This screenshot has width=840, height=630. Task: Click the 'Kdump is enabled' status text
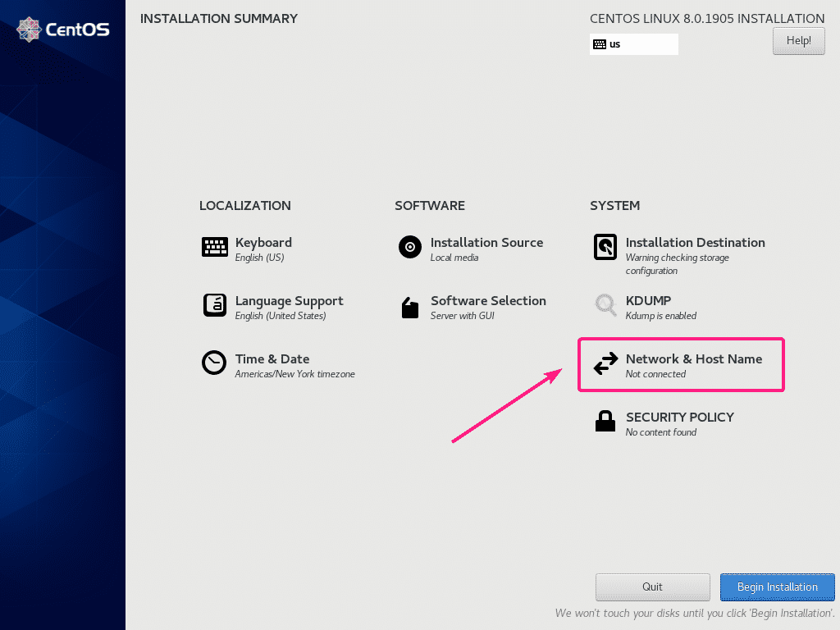660,316
